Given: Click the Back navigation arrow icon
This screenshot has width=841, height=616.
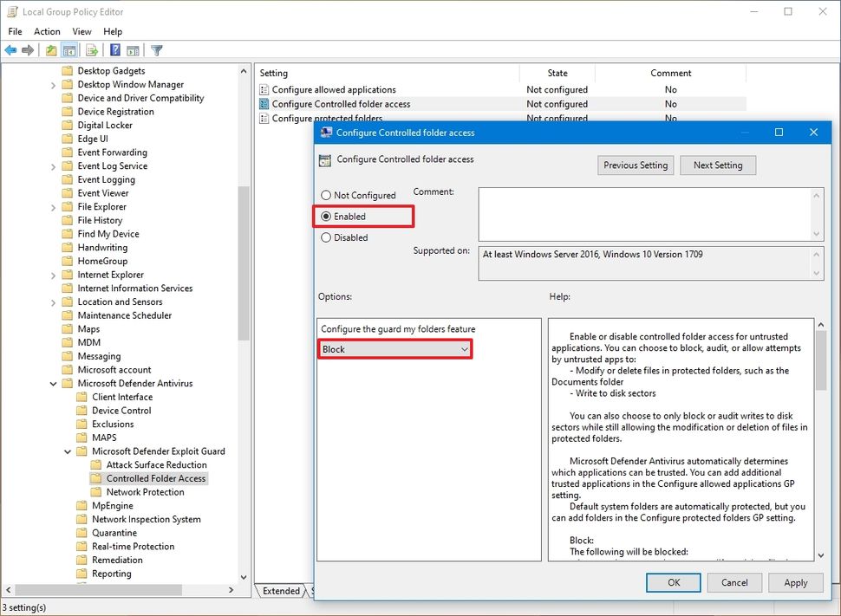Looking at the screenshot, I should tap(10, 49).
